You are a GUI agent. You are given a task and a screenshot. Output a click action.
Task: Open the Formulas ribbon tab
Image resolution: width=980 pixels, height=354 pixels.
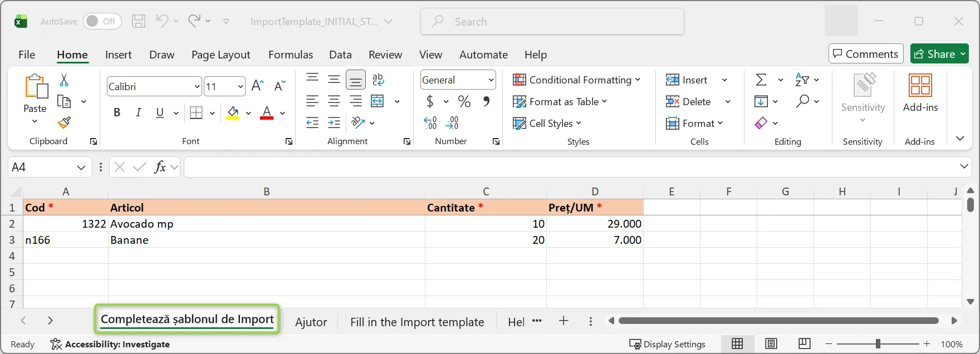pyautogui.click(x=291, y=55)
